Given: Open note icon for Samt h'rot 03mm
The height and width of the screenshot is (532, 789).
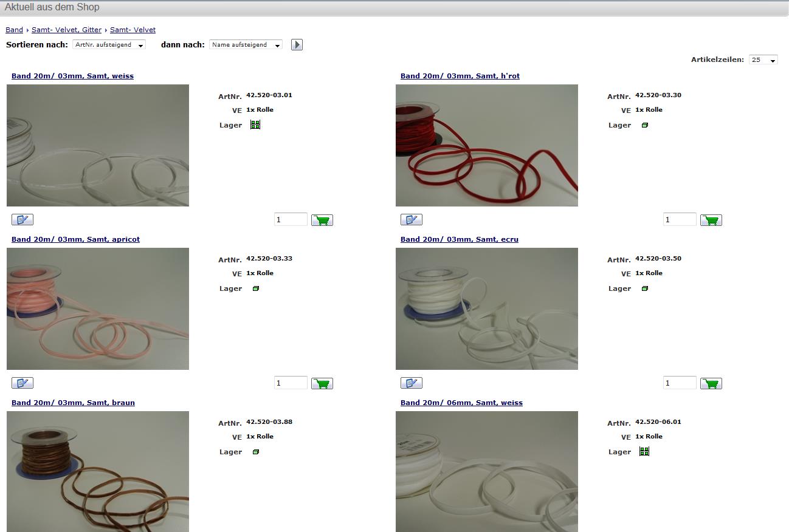Looking at the screenshot, I should [412, 219].
